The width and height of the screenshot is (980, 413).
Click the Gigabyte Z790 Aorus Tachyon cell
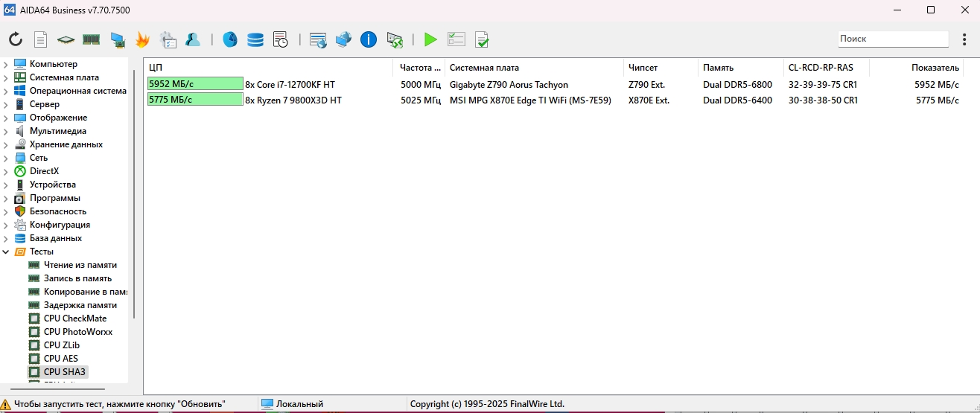[x=509, y=85]
